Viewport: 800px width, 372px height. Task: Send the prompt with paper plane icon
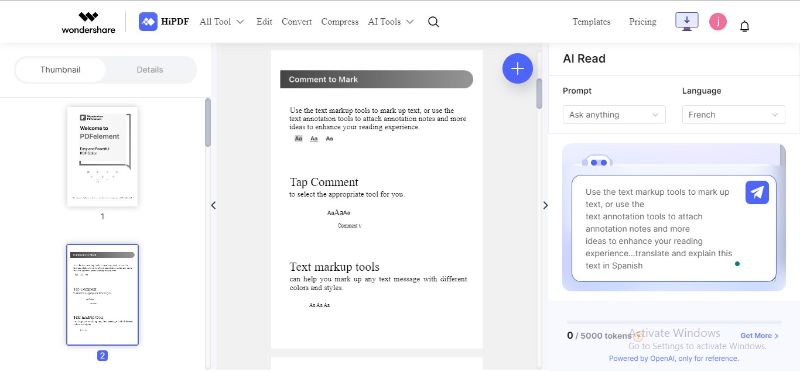757,192
